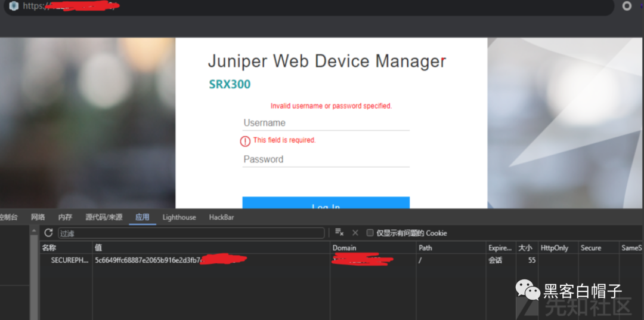Select cookie value starting 5c6649ffc68887e
The height and width of the screenshot is (320, 644).
[x=211, y=260]
